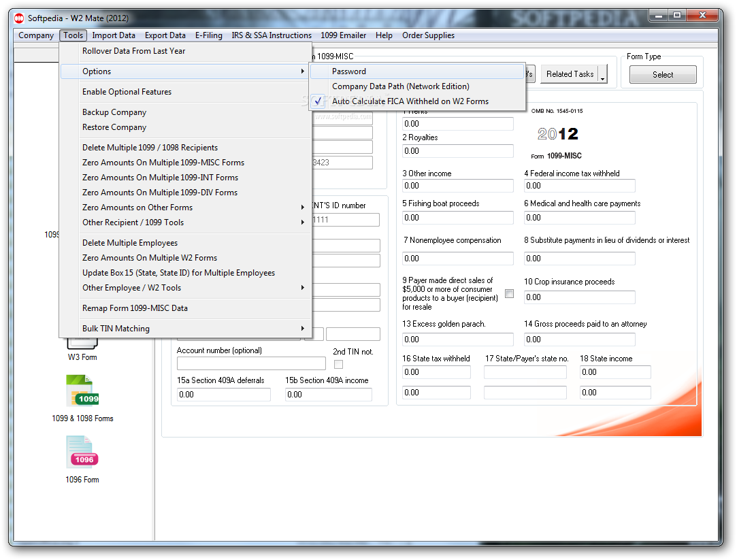Image resolution: width=737 pixels, height=560 pixels.
Task: Click box 8 Substitute payments field
Action: click(580, 259)
